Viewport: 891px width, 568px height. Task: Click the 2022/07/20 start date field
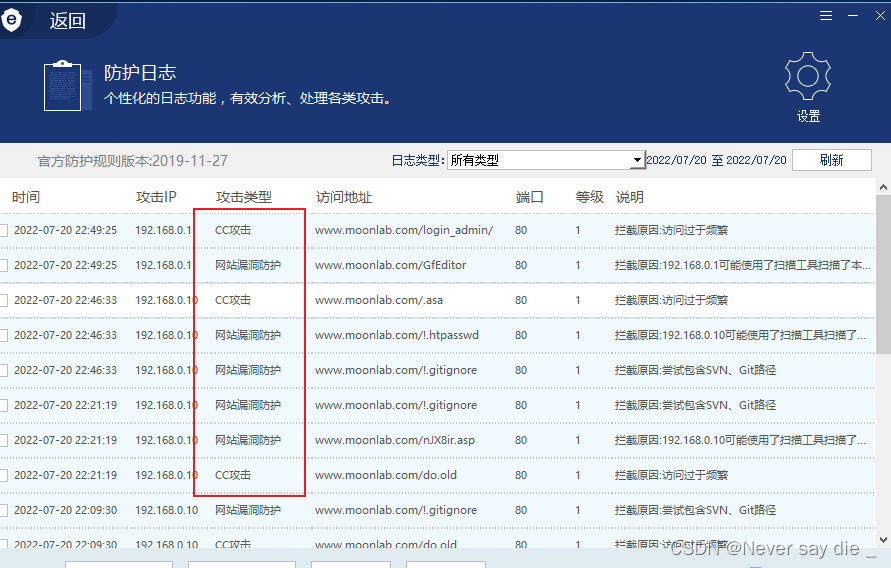coord(677,160)
